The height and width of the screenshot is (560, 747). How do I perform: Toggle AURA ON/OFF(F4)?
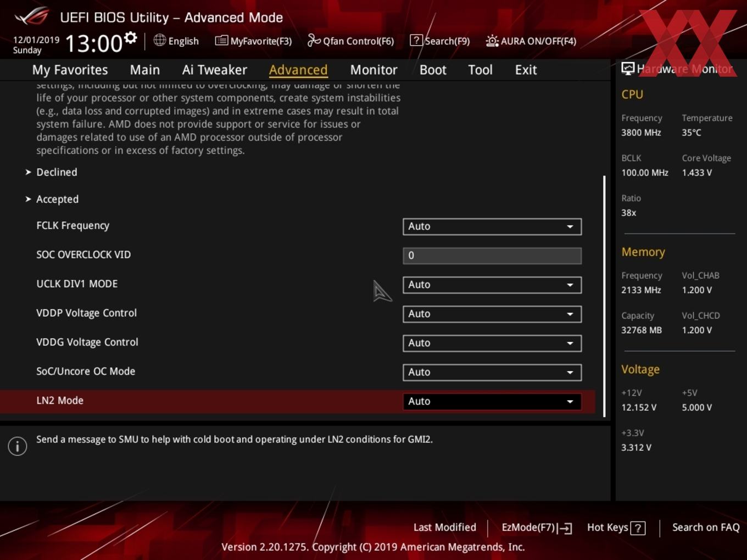click(x=531, y=41)
